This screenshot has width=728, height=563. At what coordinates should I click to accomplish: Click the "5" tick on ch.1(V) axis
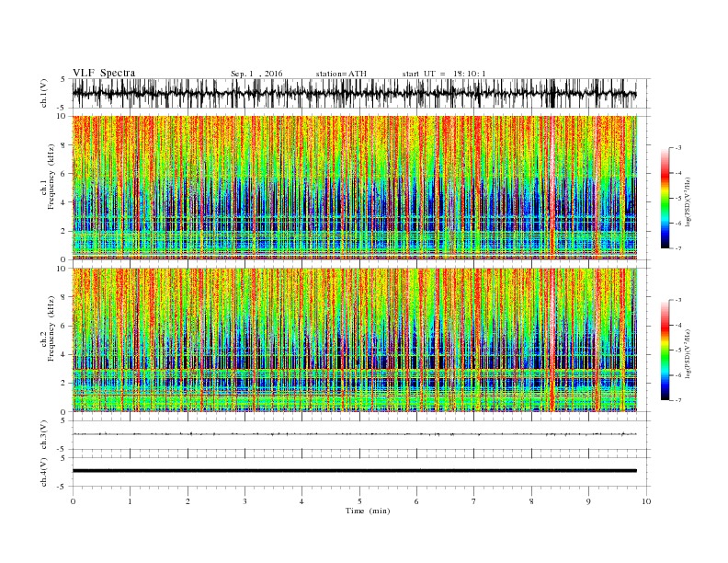point(63,79)
